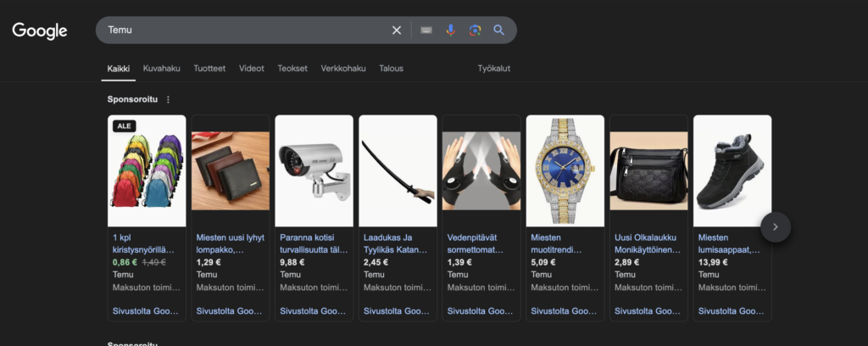
Task: Open the colorful drawstring bags ALE thumbnail
Action: coord(147,170)
